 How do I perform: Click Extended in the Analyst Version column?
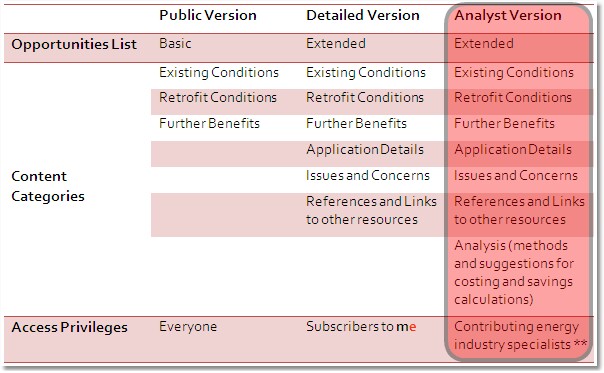pyautogui.click(x=483, y=44)
